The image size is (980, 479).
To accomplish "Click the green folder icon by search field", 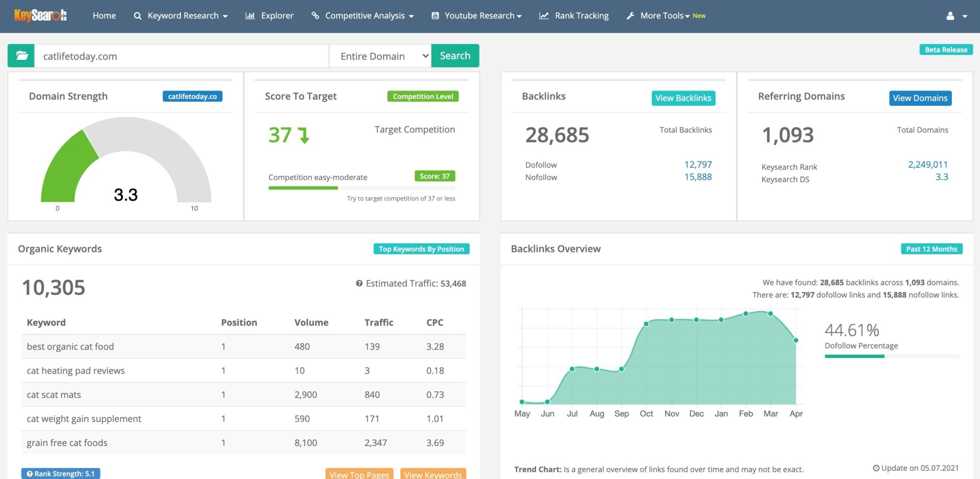I will pyautogui.click(x=21, y=56).
